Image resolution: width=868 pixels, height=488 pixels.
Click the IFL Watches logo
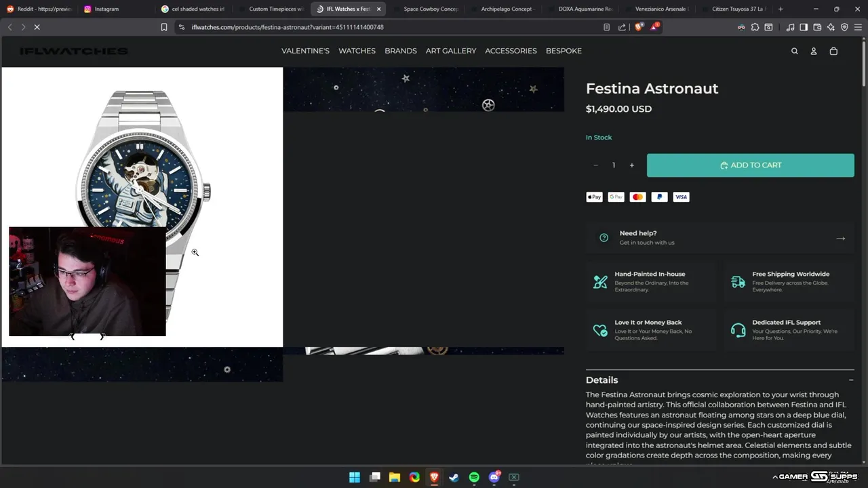[x=74, y=51]
